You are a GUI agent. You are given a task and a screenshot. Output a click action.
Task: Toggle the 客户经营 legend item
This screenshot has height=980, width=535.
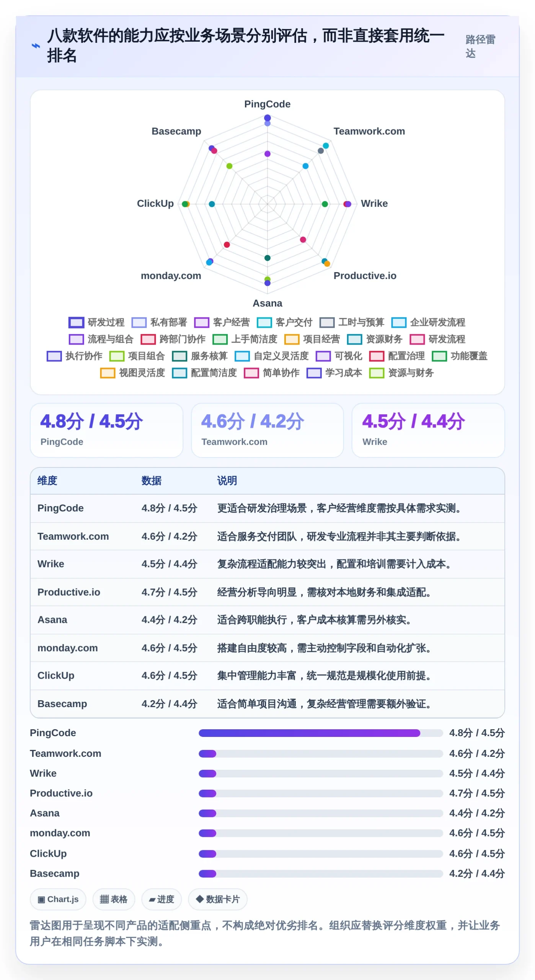tap(222, 322)
